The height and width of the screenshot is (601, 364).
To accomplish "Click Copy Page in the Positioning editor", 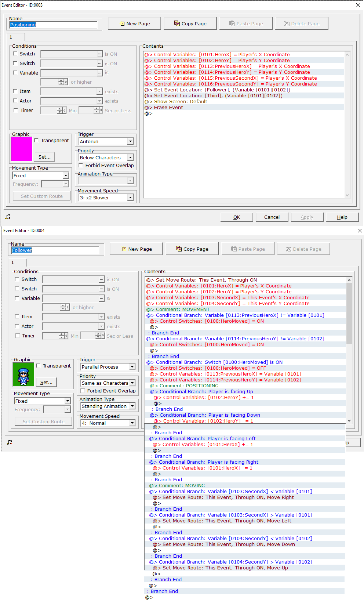I will pyautogui.click(x=190, y=23).
